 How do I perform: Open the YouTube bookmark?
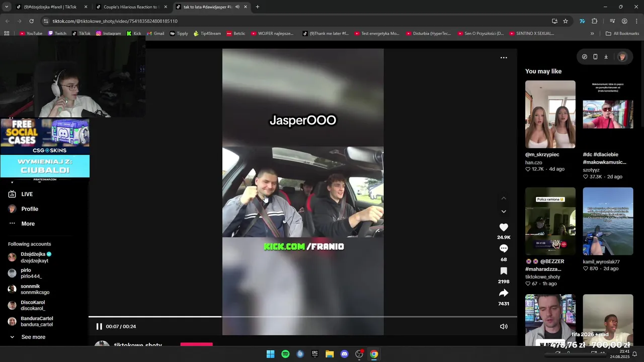[31, 34]
